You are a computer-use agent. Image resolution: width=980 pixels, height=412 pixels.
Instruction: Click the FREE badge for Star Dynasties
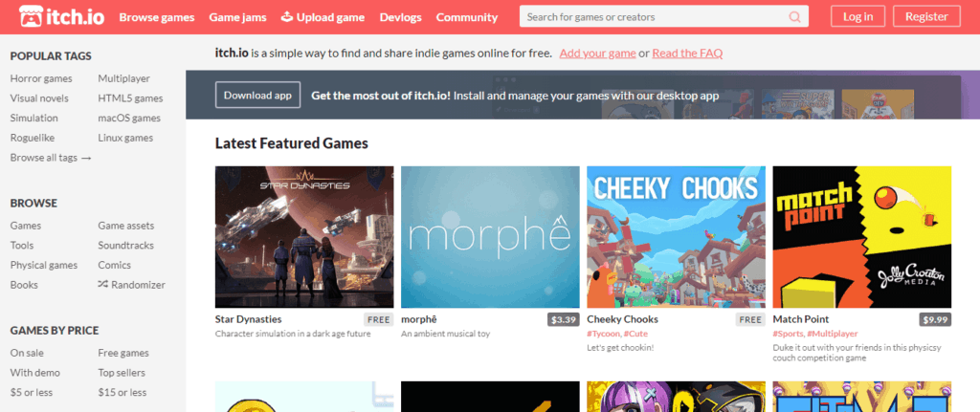tap(379, 319)
